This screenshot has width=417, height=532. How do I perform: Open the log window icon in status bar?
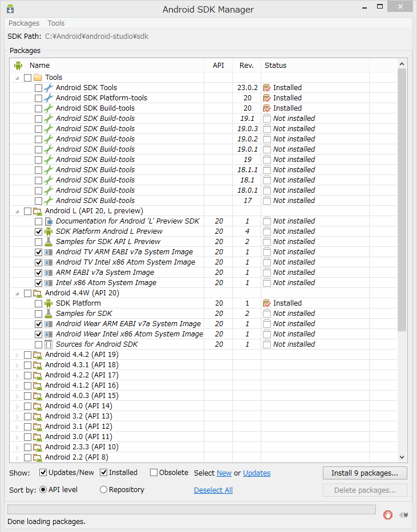click(x=403, y=515)
